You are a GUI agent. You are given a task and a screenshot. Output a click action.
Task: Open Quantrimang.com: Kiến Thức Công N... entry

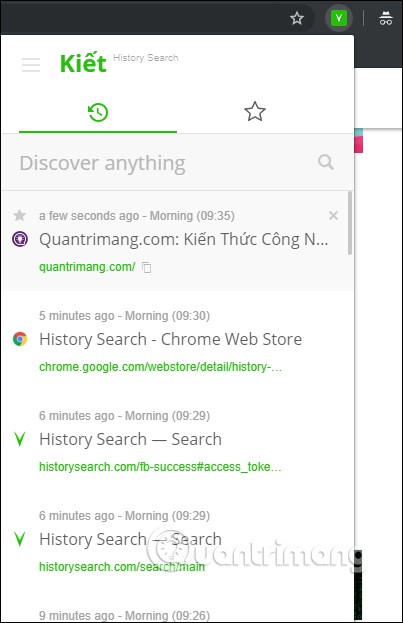184,240
